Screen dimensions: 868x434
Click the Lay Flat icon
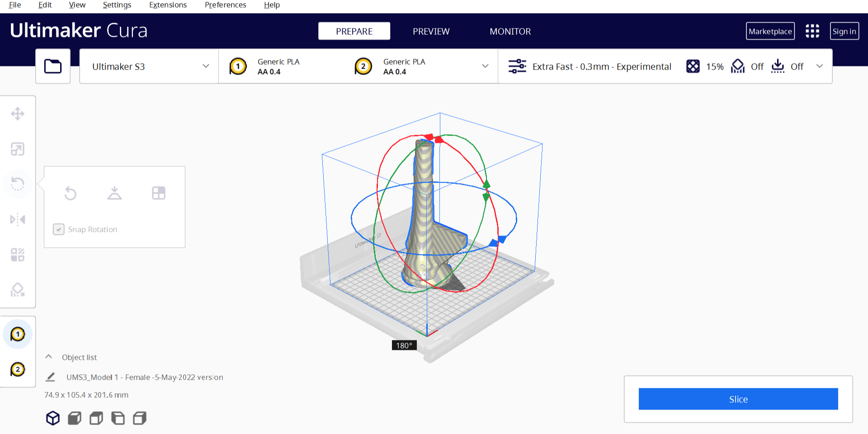click(x=114, y=193)
